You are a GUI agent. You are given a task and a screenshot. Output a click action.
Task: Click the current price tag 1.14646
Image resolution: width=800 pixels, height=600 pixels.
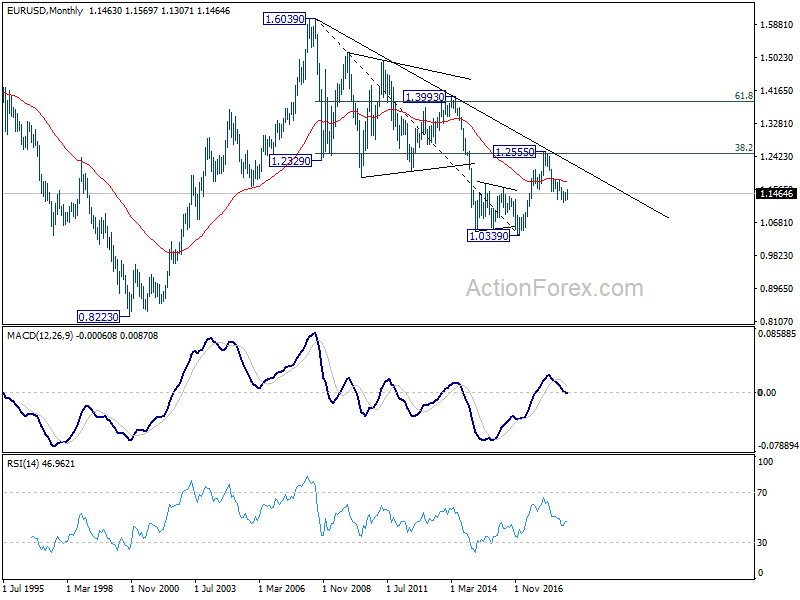(777, 193)
